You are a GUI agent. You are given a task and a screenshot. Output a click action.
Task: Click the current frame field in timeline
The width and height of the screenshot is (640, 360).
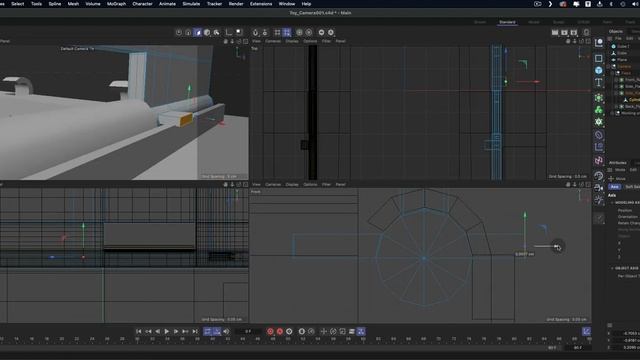pos(248,331)
